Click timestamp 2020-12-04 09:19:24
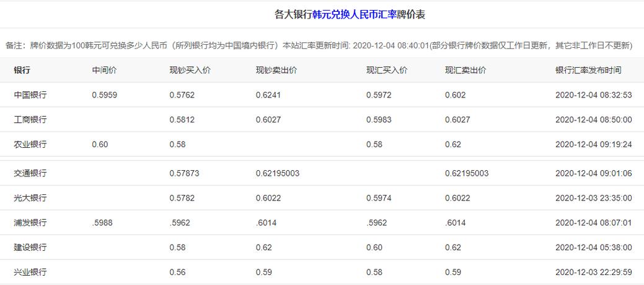The height and width of the screenshot is (285, 644). pyautogui.click(x=593, y=144)
